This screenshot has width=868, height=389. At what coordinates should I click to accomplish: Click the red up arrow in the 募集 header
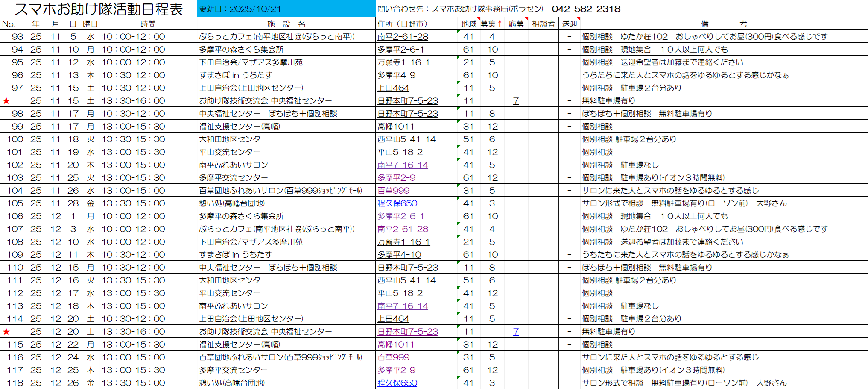pyautogui.click(x=500, y=24)
